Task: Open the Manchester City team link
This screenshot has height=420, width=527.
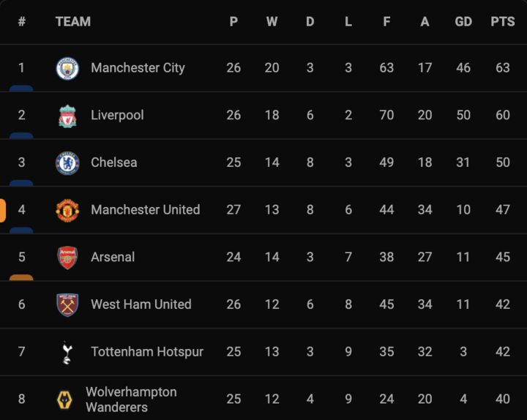Action: point(138,68)
